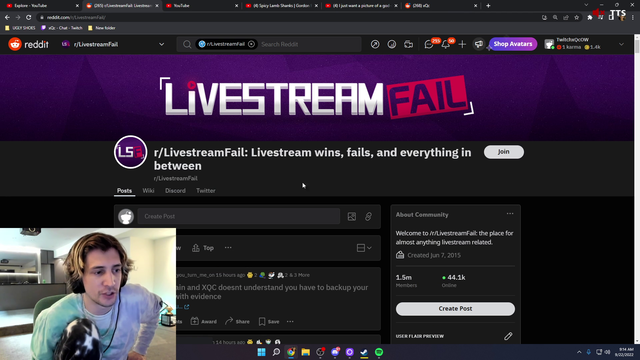This screenshot has width=640, height=360.
Task: Open the notifications bell
Action: [446, 44]
